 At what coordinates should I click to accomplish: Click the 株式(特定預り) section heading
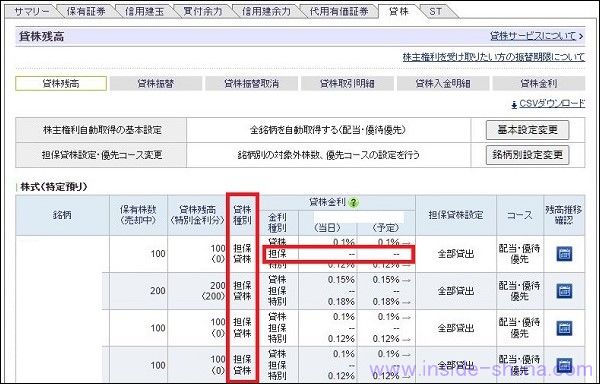point(54,187)
